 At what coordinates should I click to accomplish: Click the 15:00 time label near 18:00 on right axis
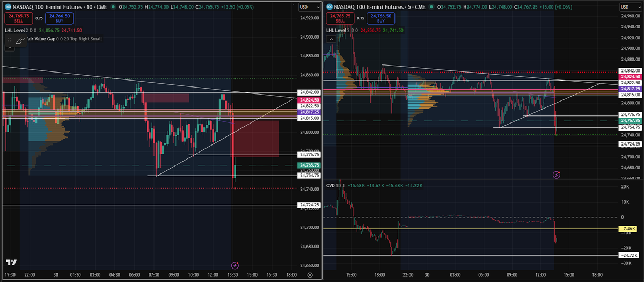pos(568,274)
